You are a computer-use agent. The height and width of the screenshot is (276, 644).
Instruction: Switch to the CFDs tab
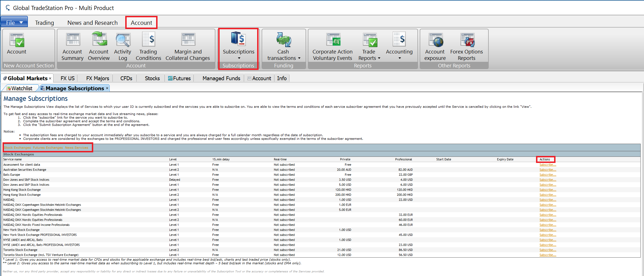[x=126, y=78]
